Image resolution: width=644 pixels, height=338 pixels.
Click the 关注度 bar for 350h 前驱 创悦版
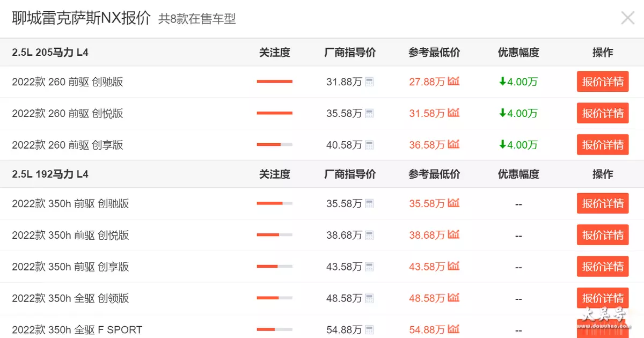point(275,235)
